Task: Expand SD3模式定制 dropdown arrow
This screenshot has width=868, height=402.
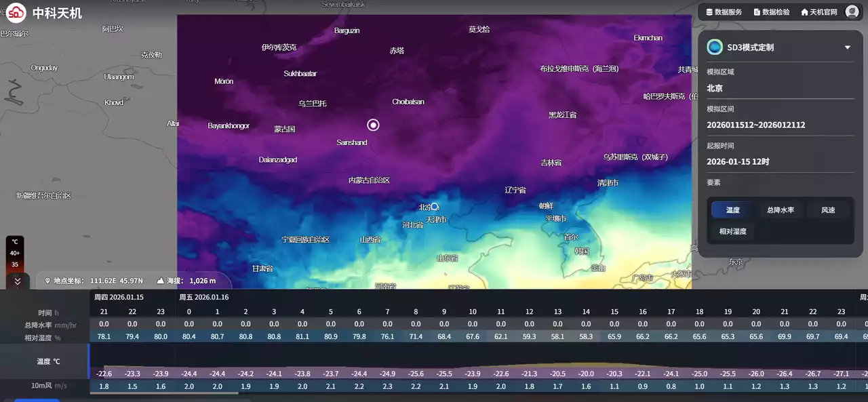Action: (847, 47)
